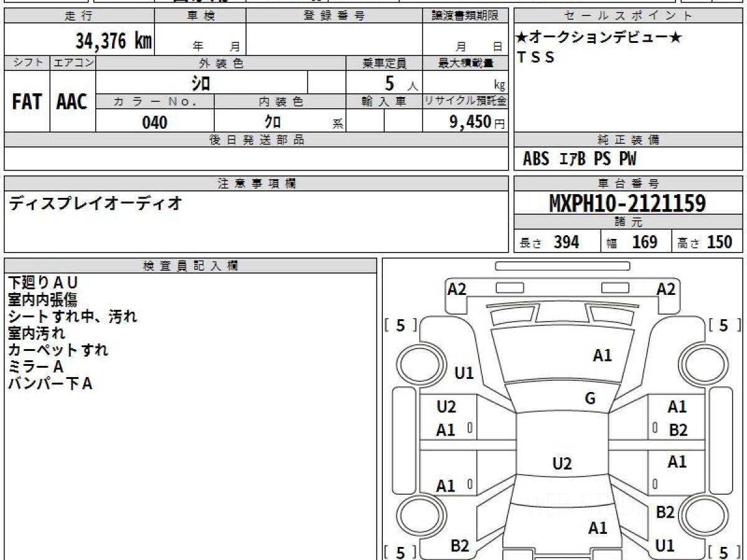This screenshot has width=747, height=560.
Task: Click the 走行 column header
Action: coord(79,16)
